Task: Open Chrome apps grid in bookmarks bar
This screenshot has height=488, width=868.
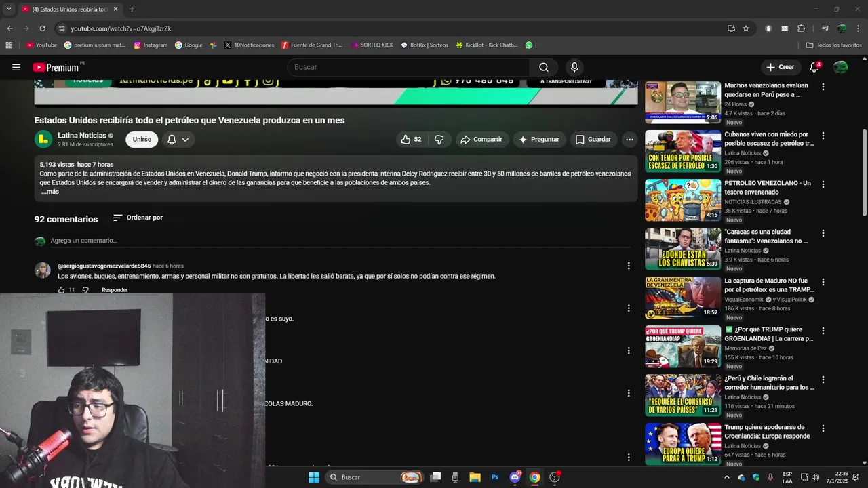Action: [x=9, y=45]
